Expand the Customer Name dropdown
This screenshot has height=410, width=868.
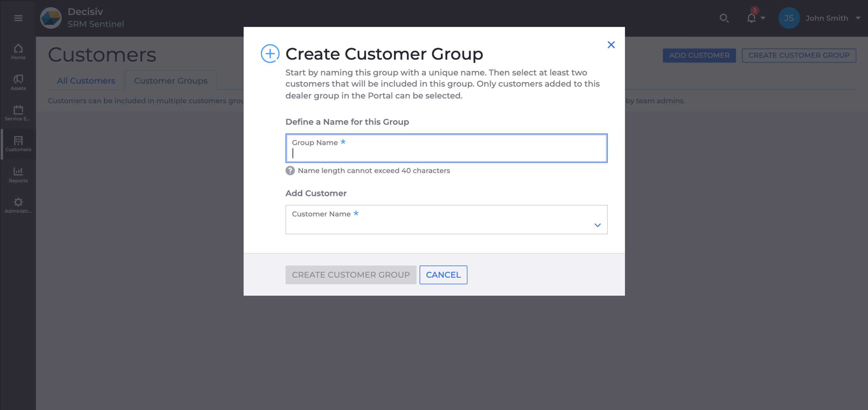(x=598, y=225)
